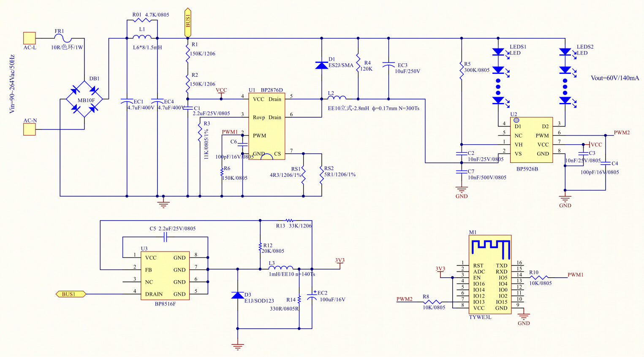The height and width of the screenshot is (357, 644).
Task: Select the R4 120K resistor symbol
Action: (358, 62)
